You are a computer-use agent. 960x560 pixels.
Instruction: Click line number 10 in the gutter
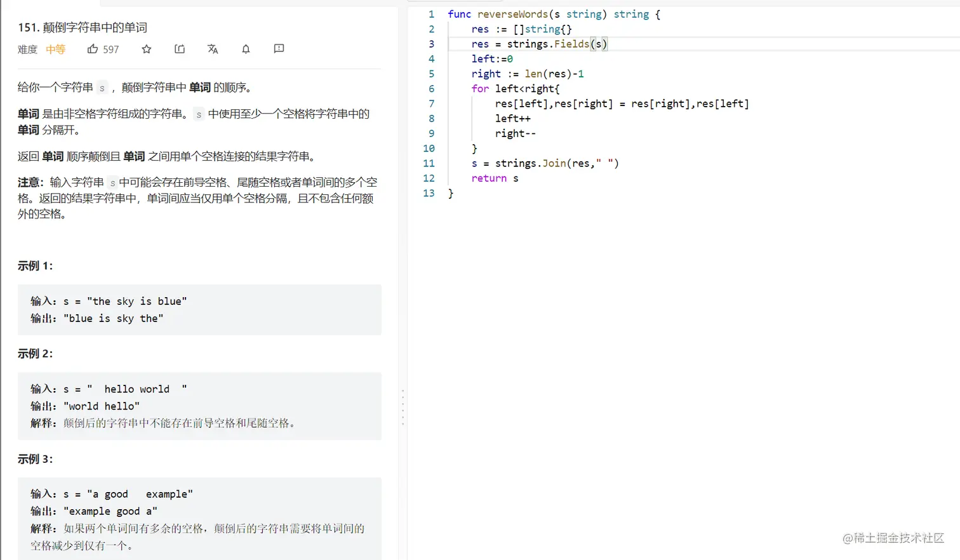429,149
